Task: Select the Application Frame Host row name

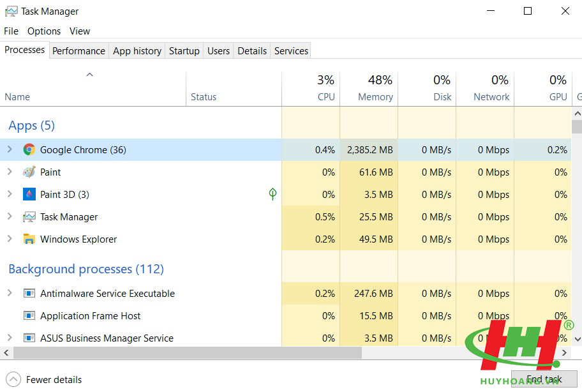Action: 90,316
